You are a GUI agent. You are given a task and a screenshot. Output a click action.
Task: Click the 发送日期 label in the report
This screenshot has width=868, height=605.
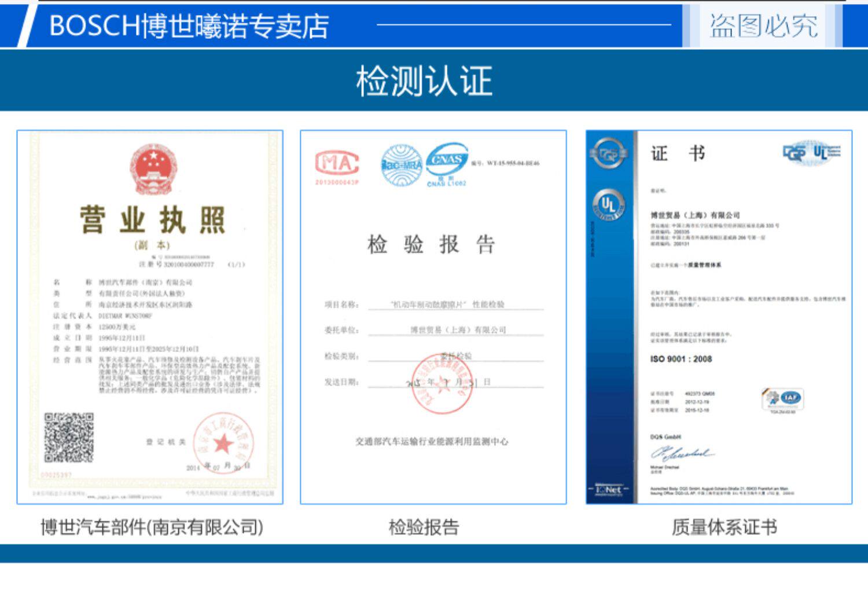pos(341,382)
